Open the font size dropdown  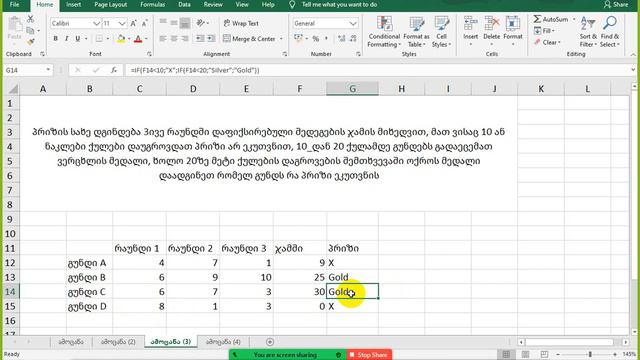(122, 23)
